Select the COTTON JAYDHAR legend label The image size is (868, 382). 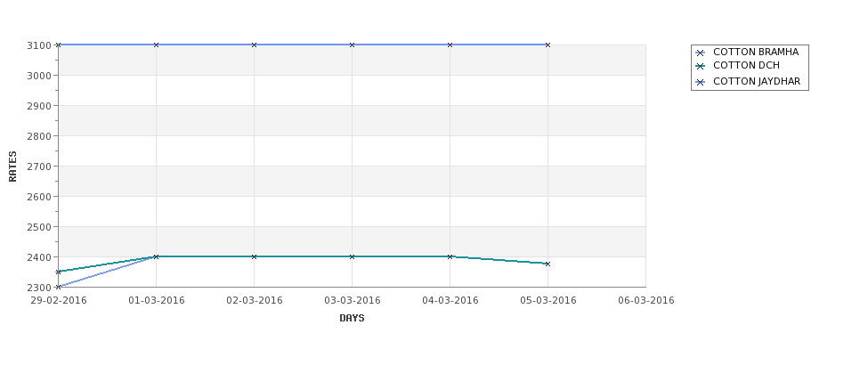pos(757,81)
